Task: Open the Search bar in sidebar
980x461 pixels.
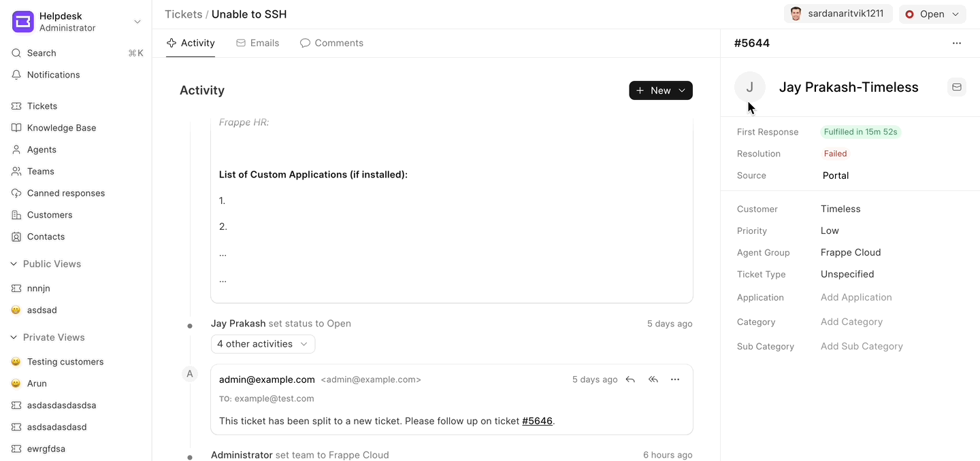Action: coord(42,53)
